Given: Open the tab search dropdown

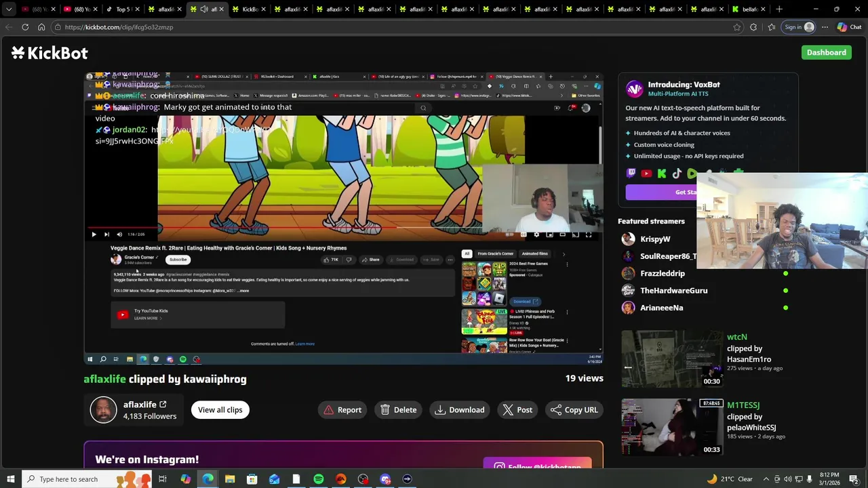Looking at the screenshot, I should point(9,9).
